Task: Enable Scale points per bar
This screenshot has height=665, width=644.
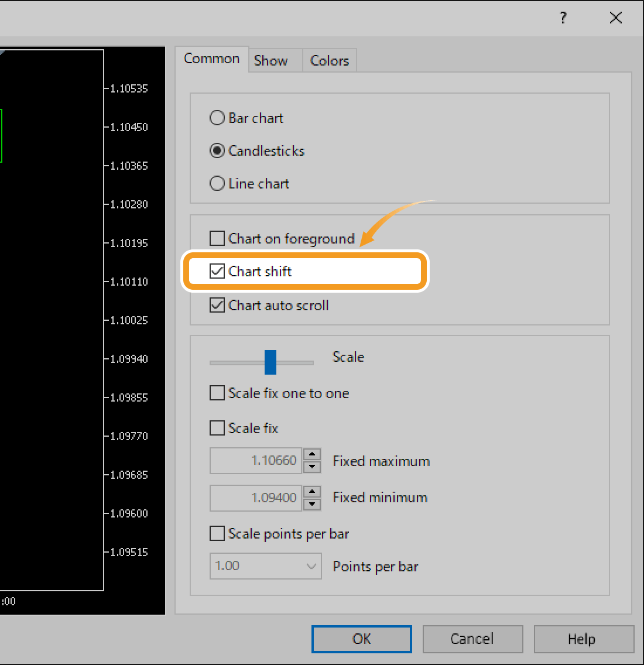Action: [x=217, y=533]
